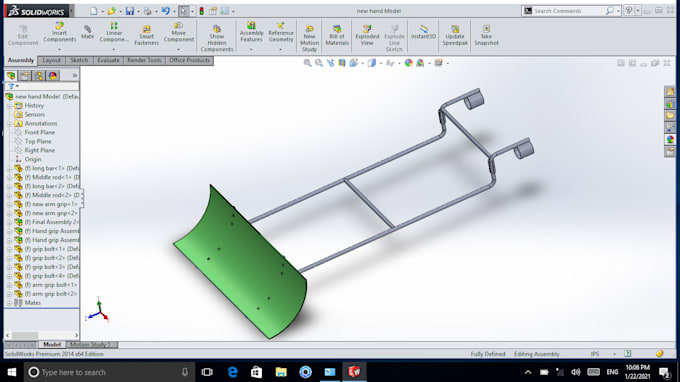Select the Mate tool
Screen dimensions: 680x382
[87, 32]
